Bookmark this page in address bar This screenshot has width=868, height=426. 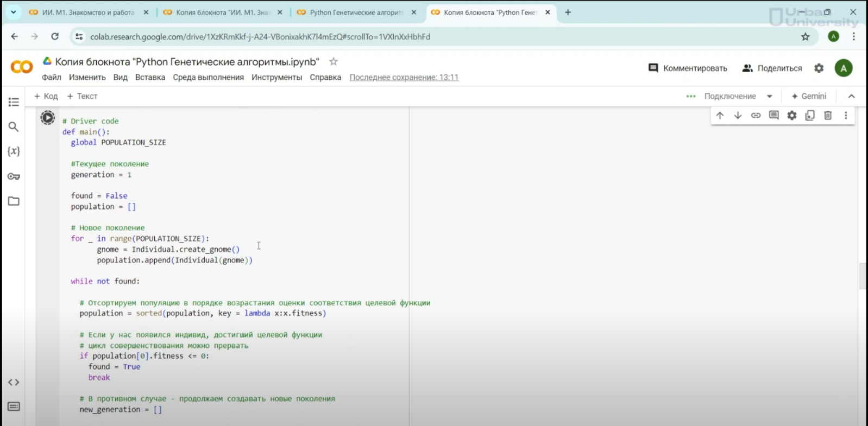(805, 37)
